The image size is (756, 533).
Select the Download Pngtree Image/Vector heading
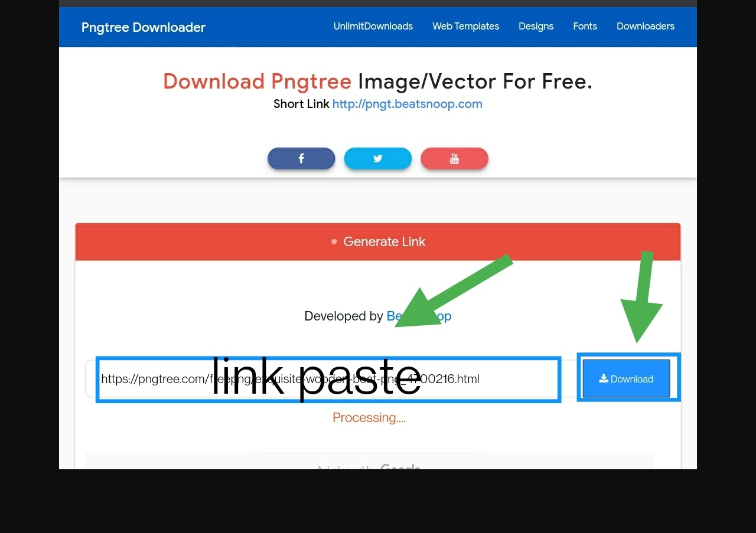pyautogui.click(x=378, y=81)
